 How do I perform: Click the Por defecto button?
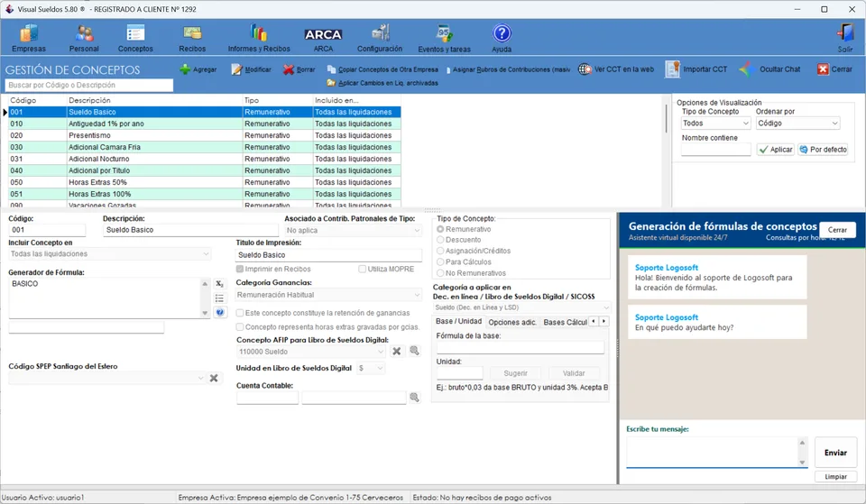click(823, 150)
